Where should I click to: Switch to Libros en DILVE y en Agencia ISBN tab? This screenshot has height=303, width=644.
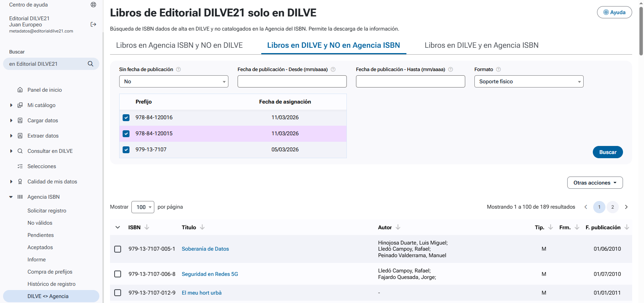tap(481, 45)
